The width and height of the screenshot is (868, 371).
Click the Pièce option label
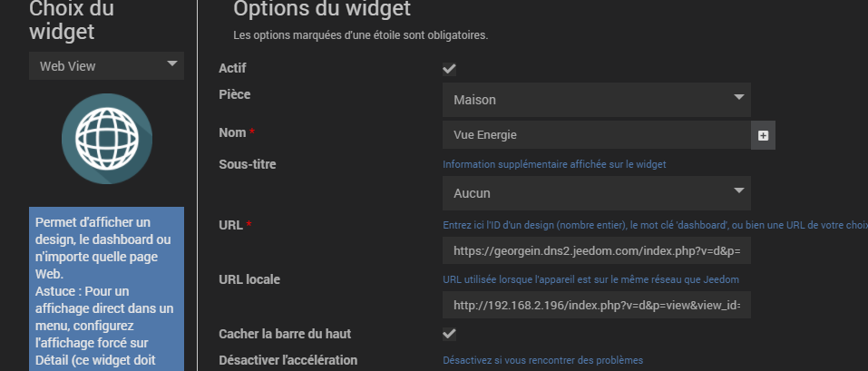[x=235, y=94]
